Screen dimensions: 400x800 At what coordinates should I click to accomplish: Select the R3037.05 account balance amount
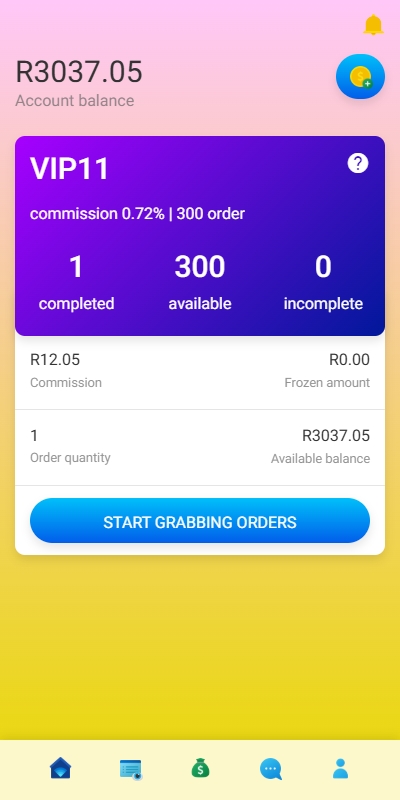tap(79, 71)
